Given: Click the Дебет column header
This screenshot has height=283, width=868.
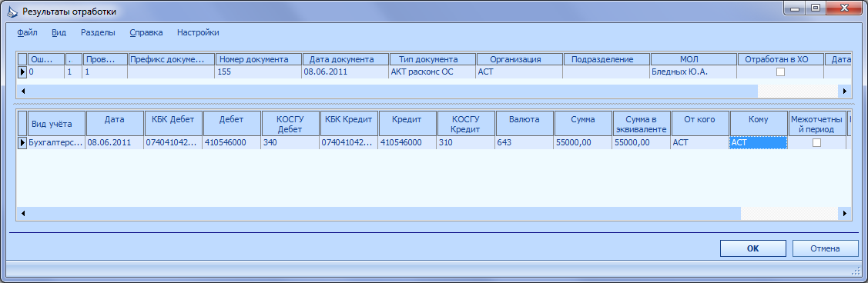Looking at the screenshot, I should [232, 123].
